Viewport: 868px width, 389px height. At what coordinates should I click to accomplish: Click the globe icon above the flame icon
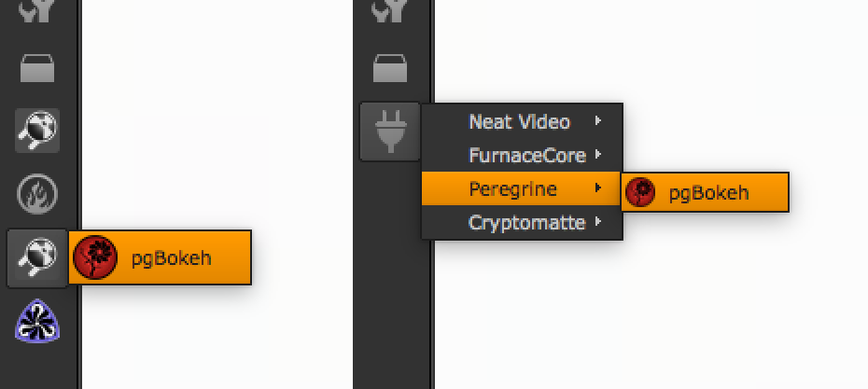(x=37, y=131)
